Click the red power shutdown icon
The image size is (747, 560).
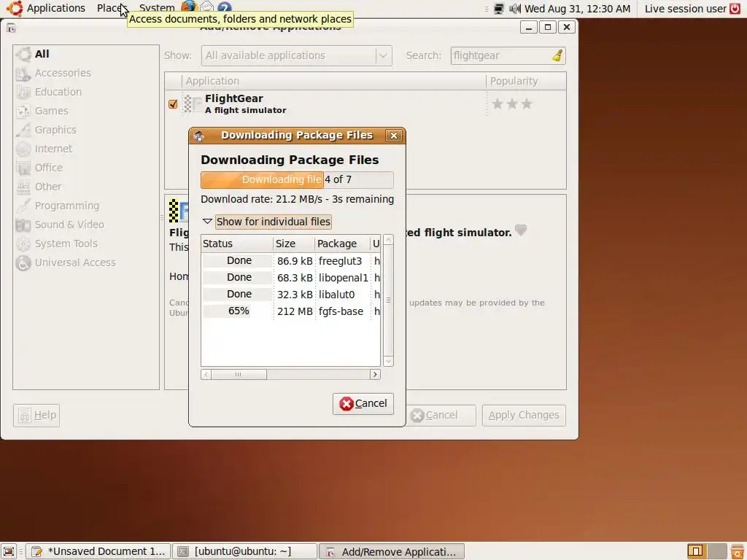735,9
